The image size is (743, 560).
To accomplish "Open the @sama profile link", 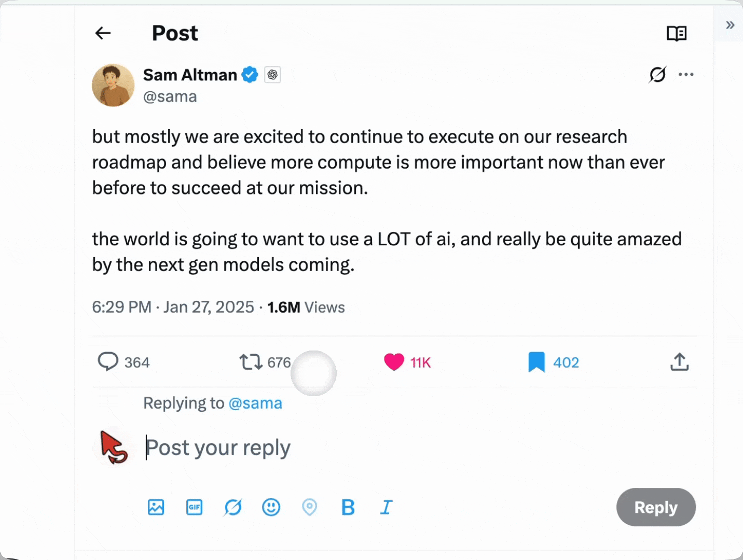I will (170, 96).
